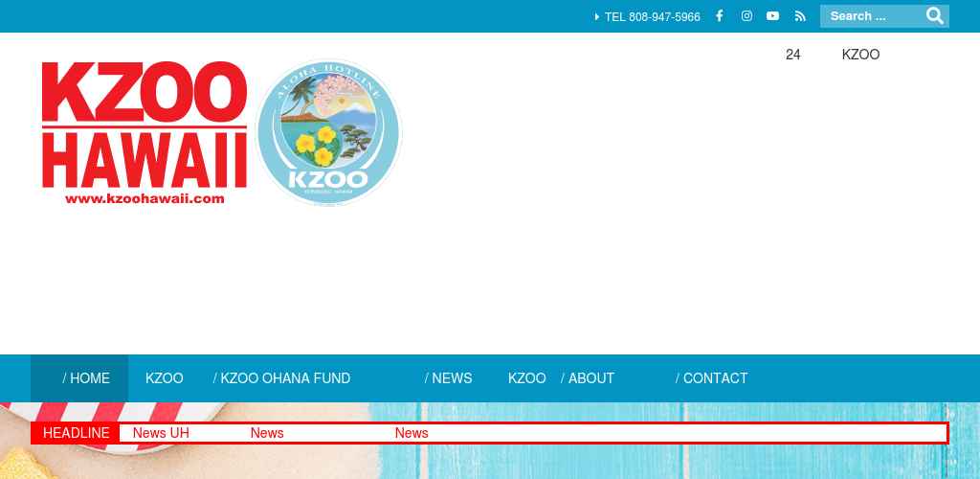This screenshot has height=479, width=980.
Task: Click the Aloha Hotline round badge
Action: (329, 132)
